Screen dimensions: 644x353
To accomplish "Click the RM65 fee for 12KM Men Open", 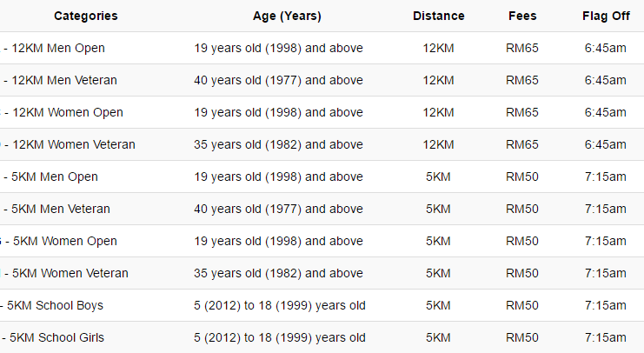I will 522,48.
